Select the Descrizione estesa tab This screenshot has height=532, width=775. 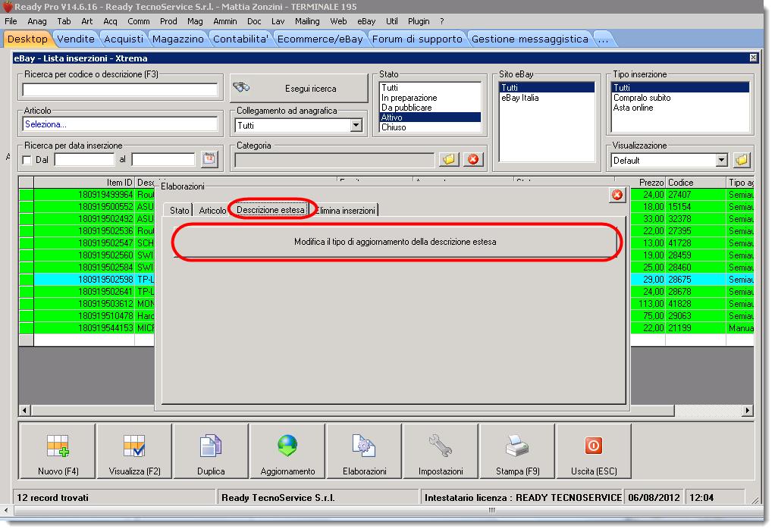tap(271, 210)
